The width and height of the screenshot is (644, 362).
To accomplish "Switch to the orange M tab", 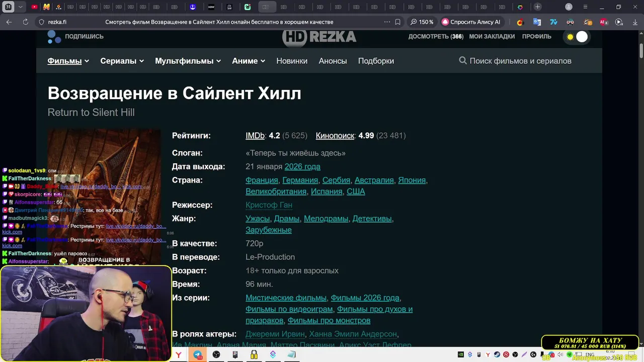I will [x=46, y=7].
